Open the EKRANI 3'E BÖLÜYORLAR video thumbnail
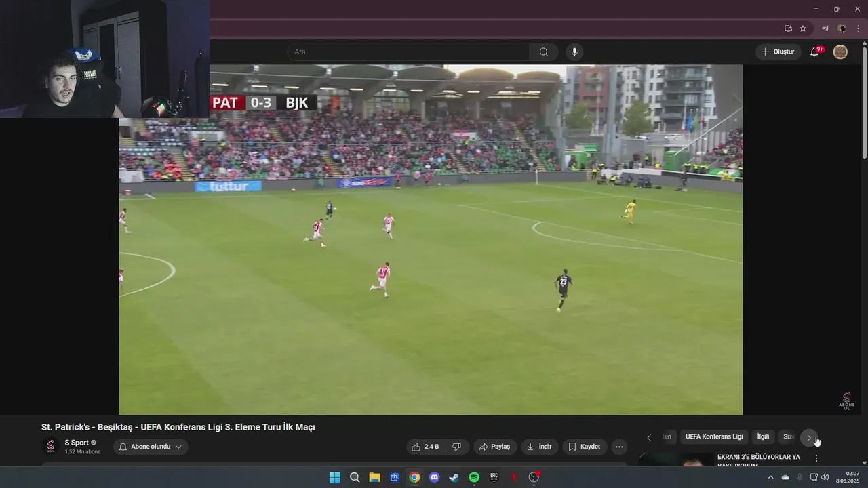The image size is (868, 488). click(x=676, y=460)
